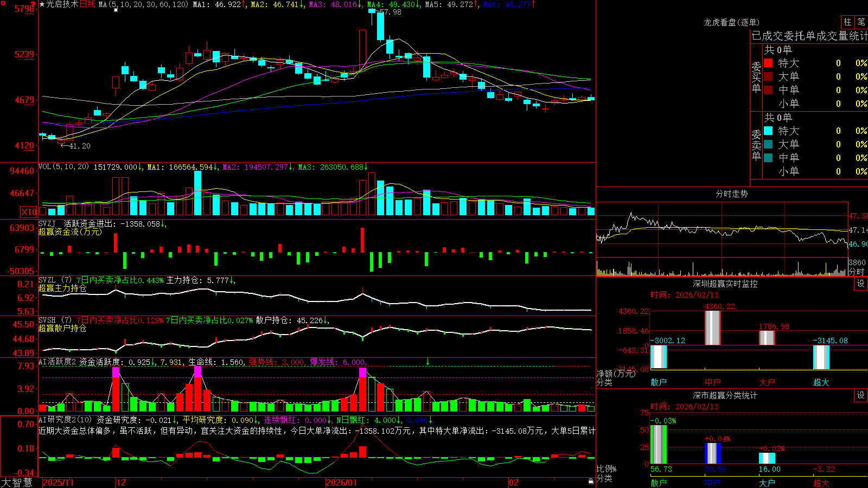This screenshot has height=488, width=868.
Task: Click the 12 month marker on the timeline
Action: (121, 483)
